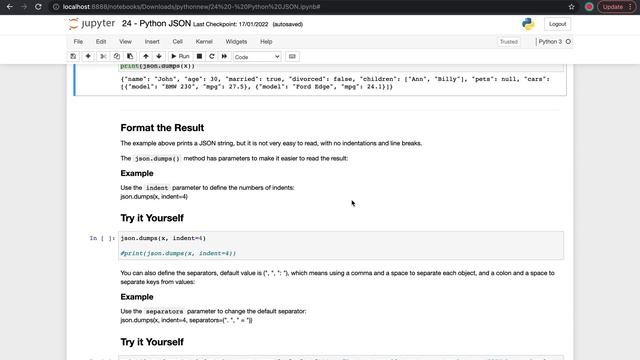Open the Help menu
This screenshot has height=360, width=640.
click(x=266, y=42)
